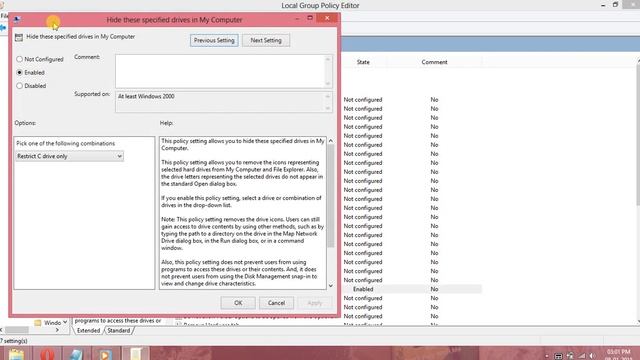Expand the Windo tree node chevron
This screenshot has height=360, width=640.
pos(65,322)
